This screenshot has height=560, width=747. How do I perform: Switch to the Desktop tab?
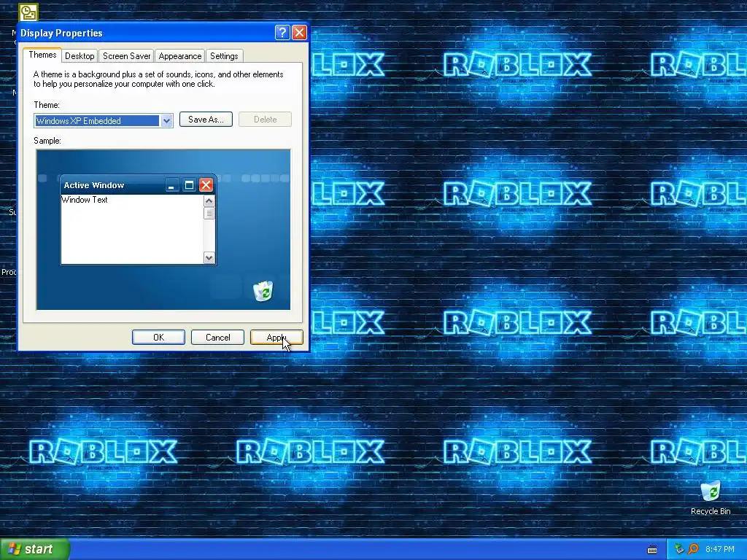pyautogui.click(x=80, y=56)
